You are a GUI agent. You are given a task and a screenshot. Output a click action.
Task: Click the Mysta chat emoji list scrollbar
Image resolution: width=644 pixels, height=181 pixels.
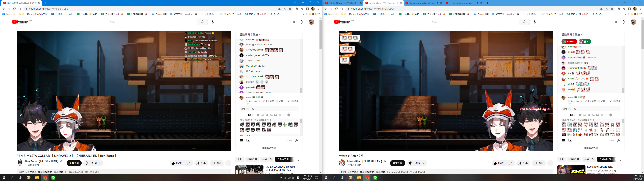(623, 121)
